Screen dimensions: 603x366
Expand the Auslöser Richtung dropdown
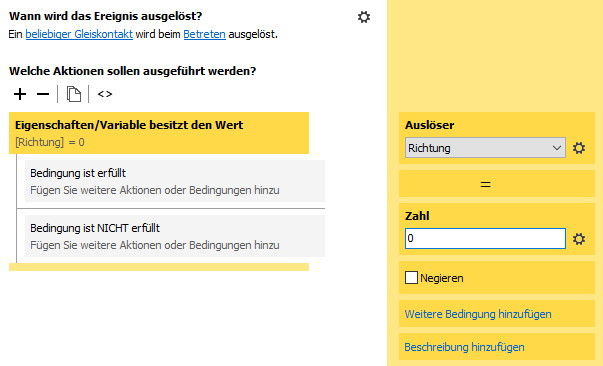click(x=485, y=148)
